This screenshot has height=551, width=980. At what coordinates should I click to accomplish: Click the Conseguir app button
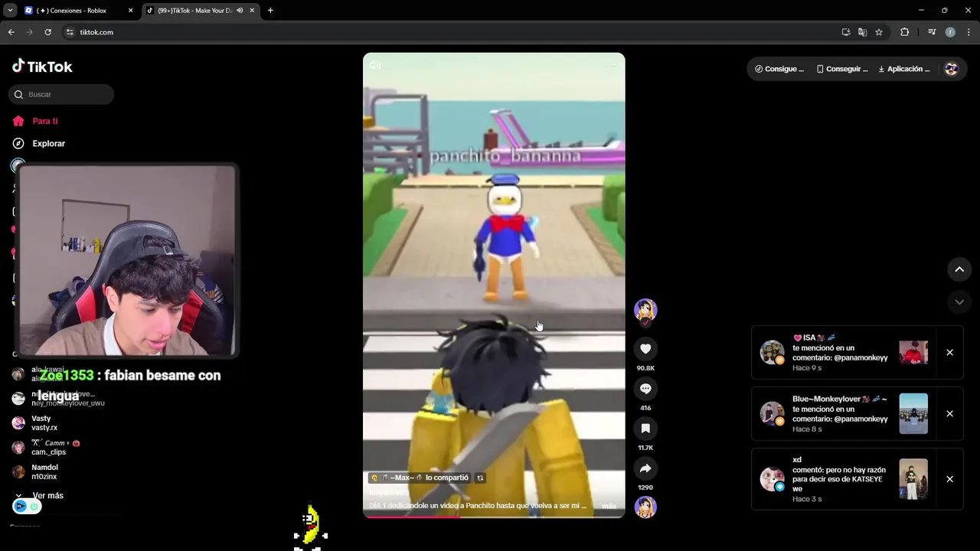(x=842, y=69)
